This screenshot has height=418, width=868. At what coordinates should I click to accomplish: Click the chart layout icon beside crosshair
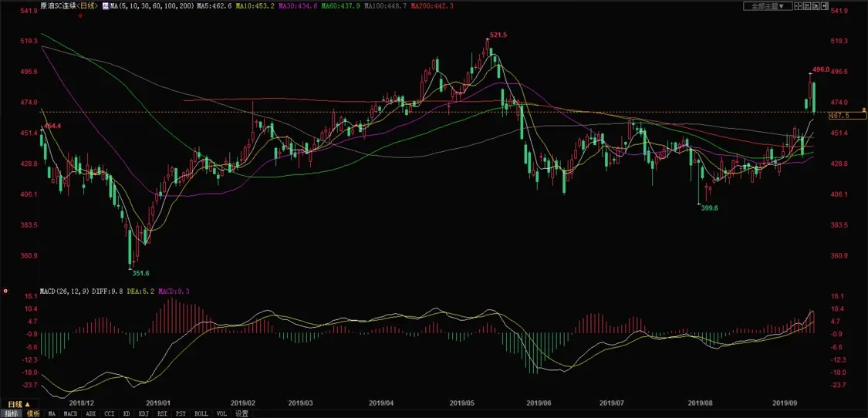[x=807, y=6]
